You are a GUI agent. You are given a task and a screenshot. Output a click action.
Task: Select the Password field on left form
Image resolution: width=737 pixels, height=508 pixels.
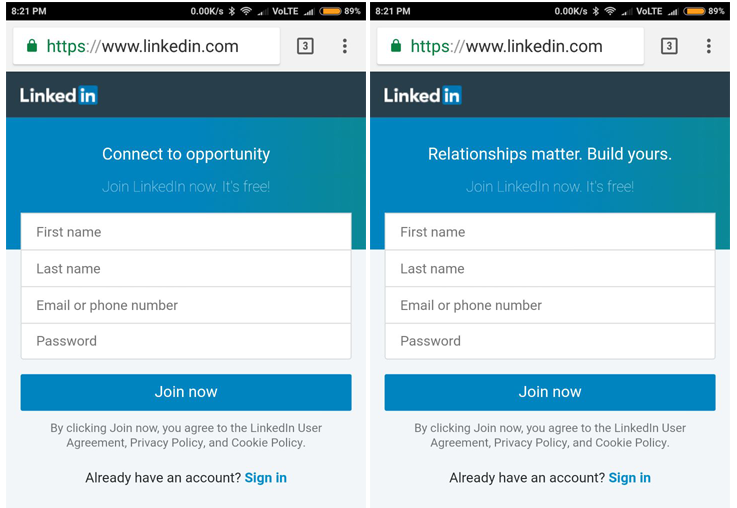pos(186,341)
